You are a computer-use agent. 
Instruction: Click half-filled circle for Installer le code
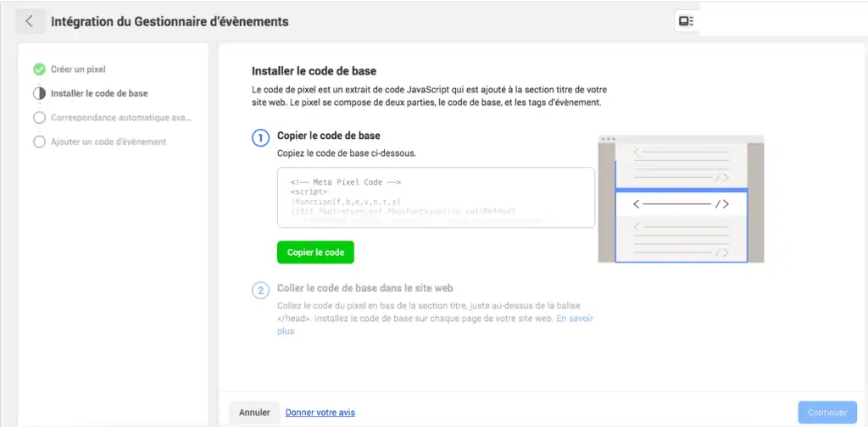[39, 93]
